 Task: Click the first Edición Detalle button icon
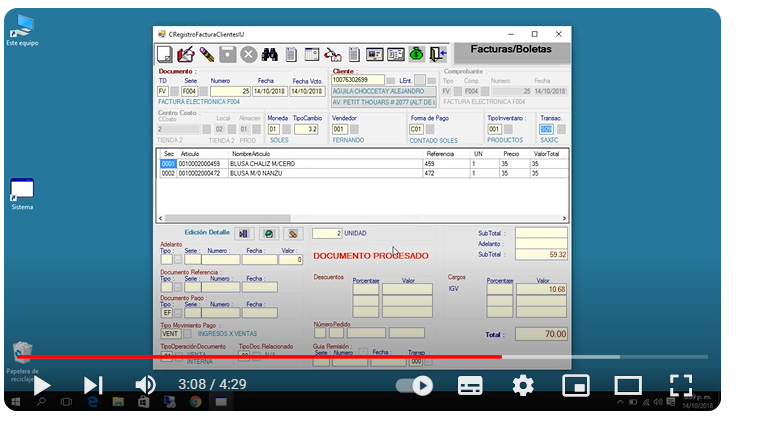point(244,233)
